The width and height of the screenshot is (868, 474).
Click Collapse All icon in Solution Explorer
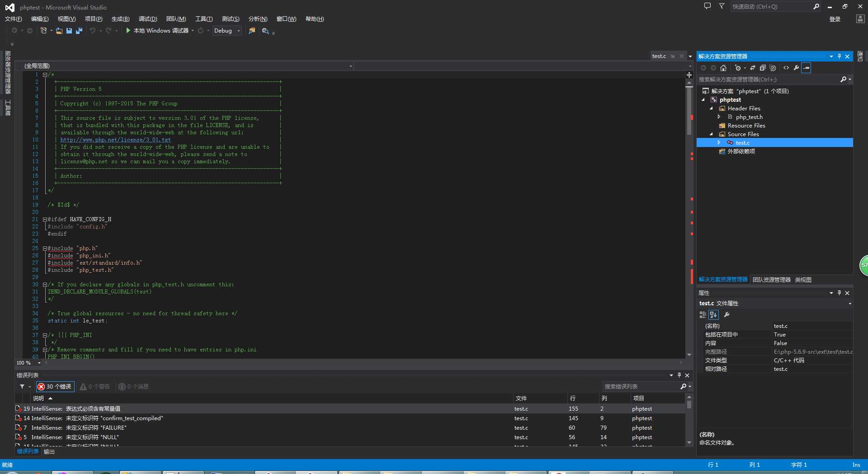pos(763,68)
